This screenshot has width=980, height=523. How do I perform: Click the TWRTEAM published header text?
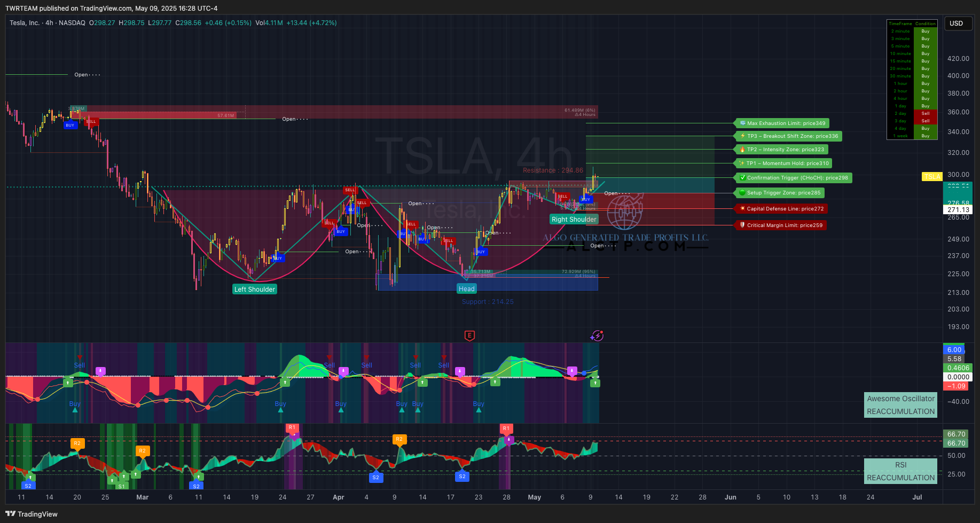pos(111,9)
